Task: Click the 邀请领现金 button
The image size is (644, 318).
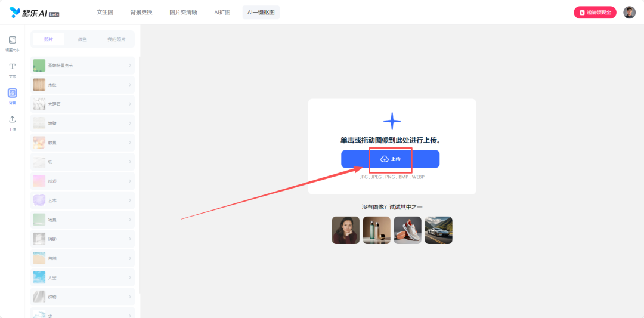Action: (x=595, y=13)
